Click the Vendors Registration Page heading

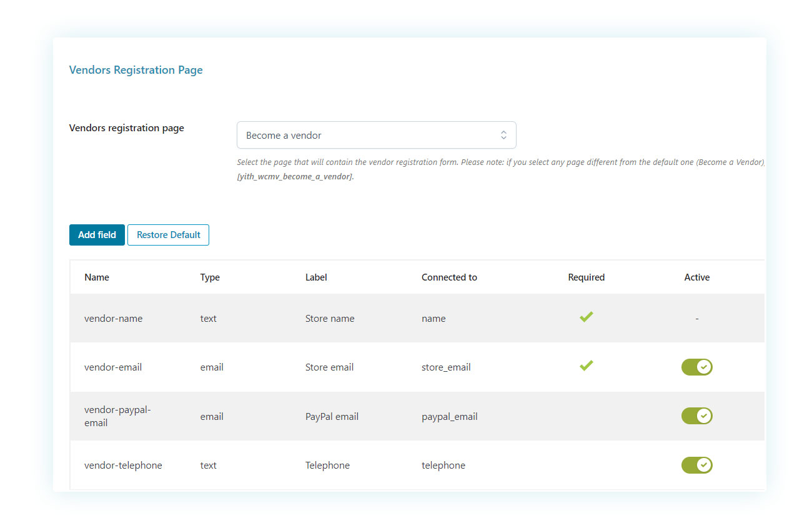[x=136, y=70]
